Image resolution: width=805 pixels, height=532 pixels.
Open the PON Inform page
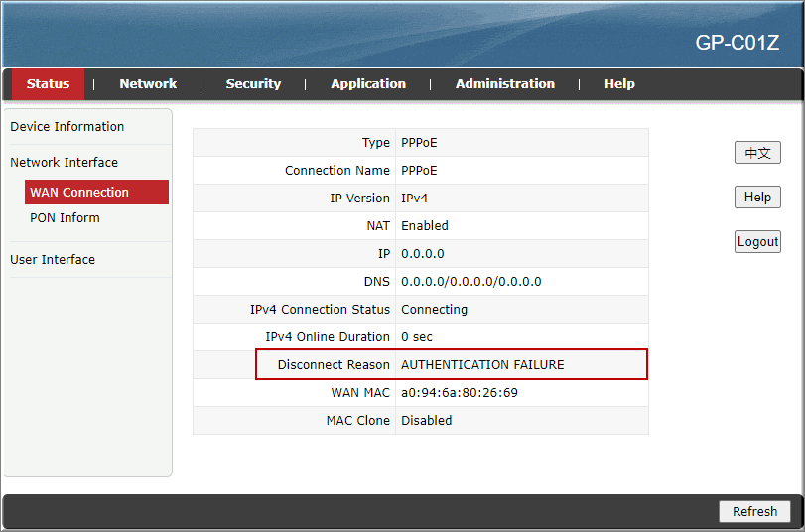point(65,218)
